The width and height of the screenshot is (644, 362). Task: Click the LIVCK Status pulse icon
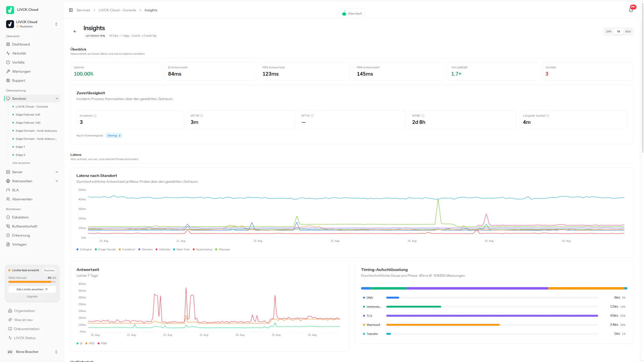10,338
